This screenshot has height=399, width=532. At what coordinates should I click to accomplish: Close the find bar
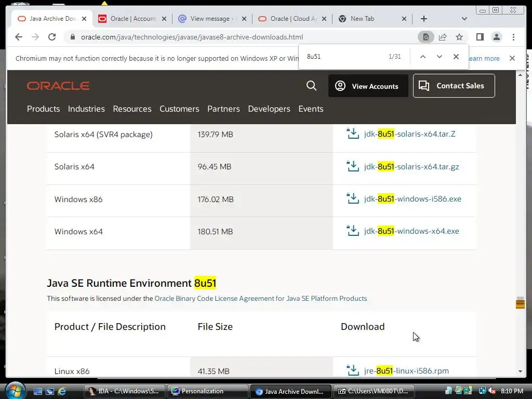coord(456,57)
